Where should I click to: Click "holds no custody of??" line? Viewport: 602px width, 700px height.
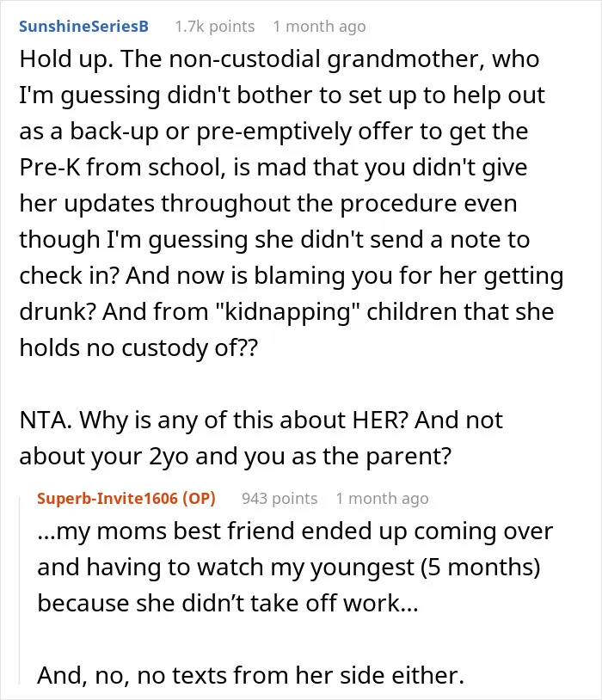coord(138,348)
